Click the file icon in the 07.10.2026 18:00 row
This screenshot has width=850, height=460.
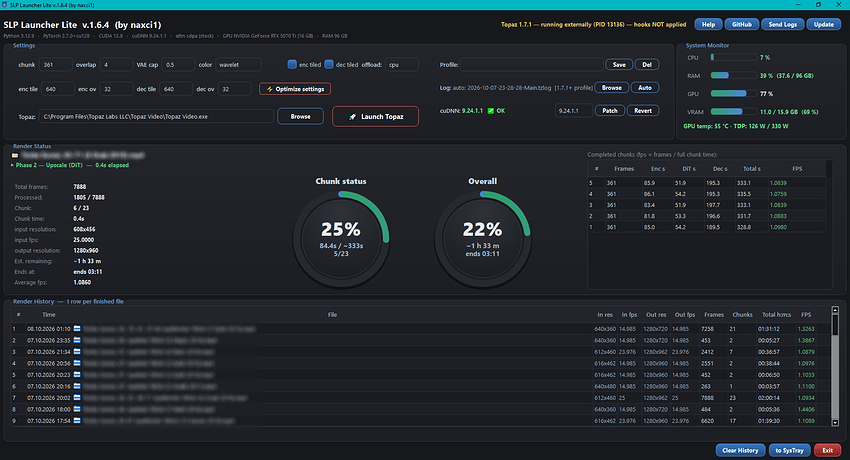click(x=77, y=409)
